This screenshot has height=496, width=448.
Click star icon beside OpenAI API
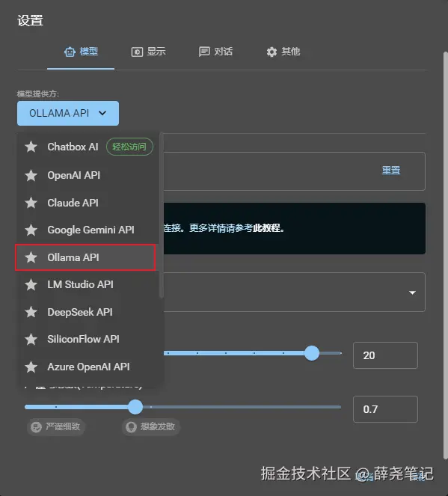(x=31, y=175)
